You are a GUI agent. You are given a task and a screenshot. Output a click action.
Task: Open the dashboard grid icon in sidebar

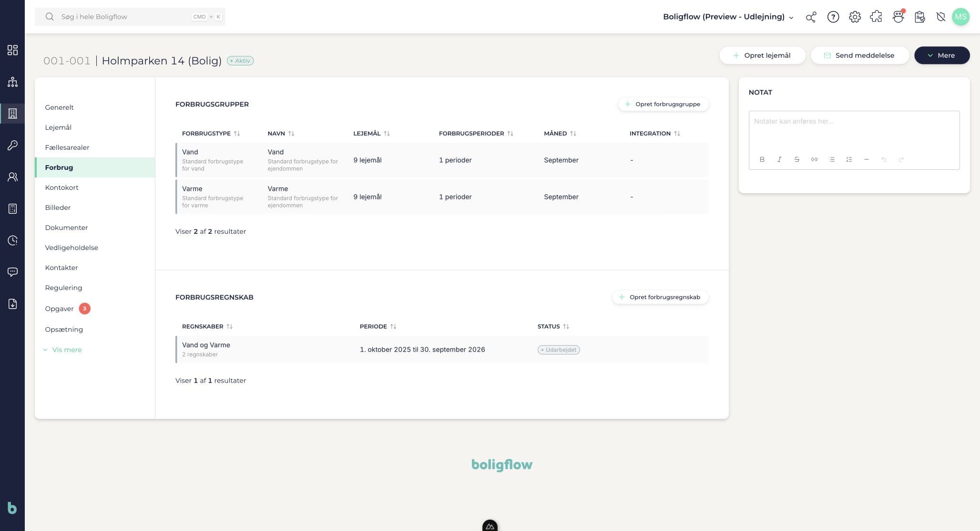(x=12, y=50)
